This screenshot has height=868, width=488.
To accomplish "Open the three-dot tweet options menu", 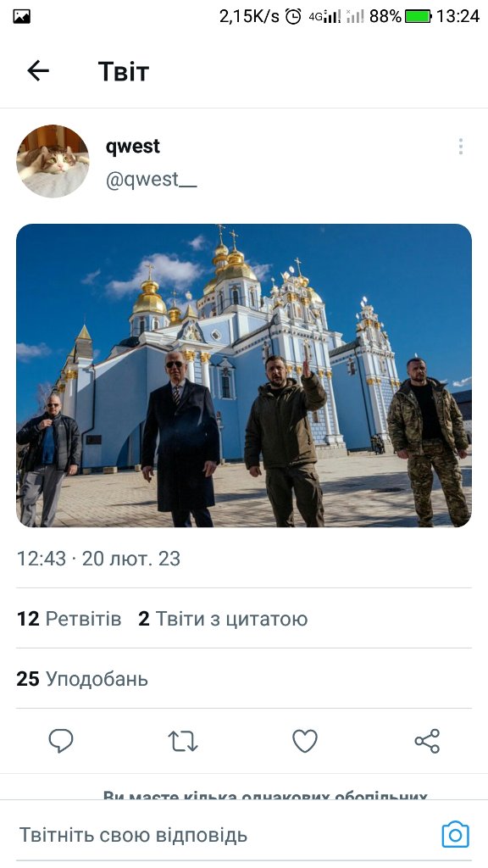I will [x=460, y=147].
